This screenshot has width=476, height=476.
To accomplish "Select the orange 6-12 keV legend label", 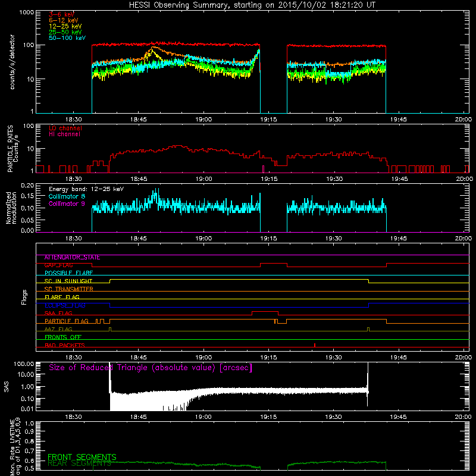I will (x=64, y=20).
